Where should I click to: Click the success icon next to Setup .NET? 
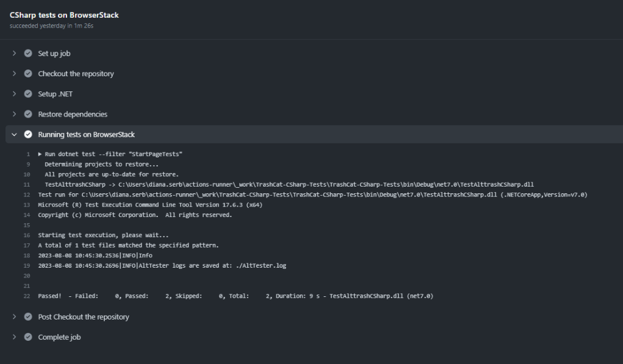[27, 94]
